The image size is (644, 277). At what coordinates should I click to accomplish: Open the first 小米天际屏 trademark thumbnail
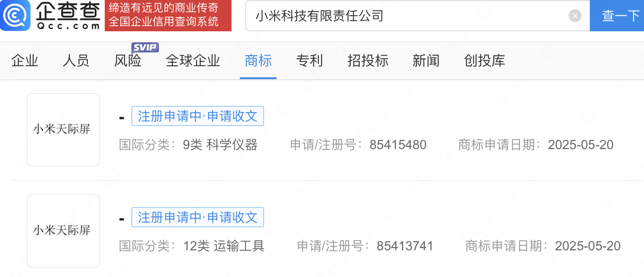point(63,130)
